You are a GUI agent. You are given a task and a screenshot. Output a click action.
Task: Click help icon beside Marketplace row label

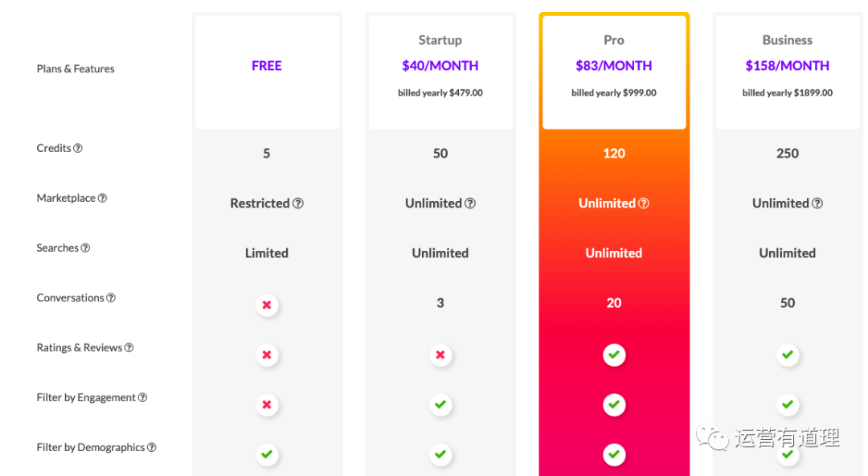click(x=102, y=199)
